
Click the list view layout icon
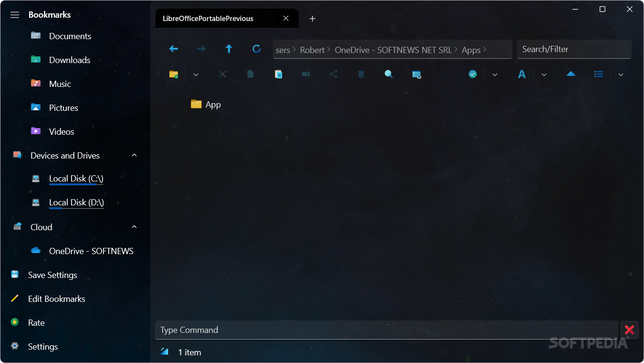(599, 74)
